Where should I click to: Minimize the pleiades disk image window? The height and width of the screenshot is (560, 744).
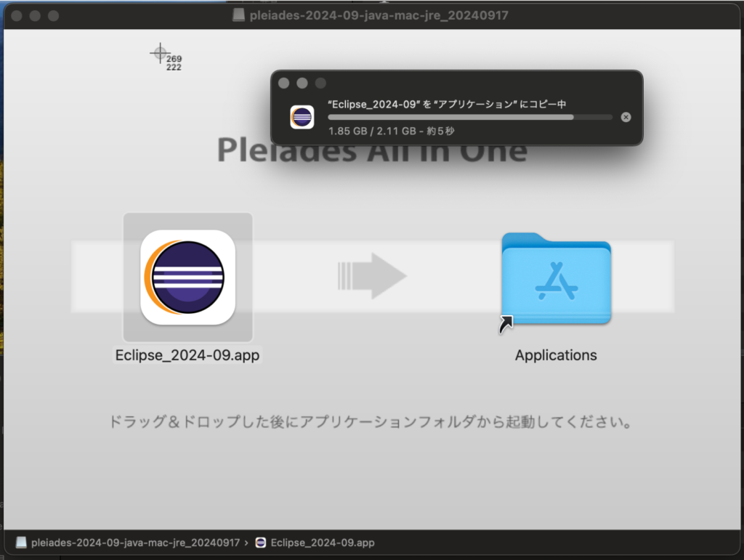35,15
